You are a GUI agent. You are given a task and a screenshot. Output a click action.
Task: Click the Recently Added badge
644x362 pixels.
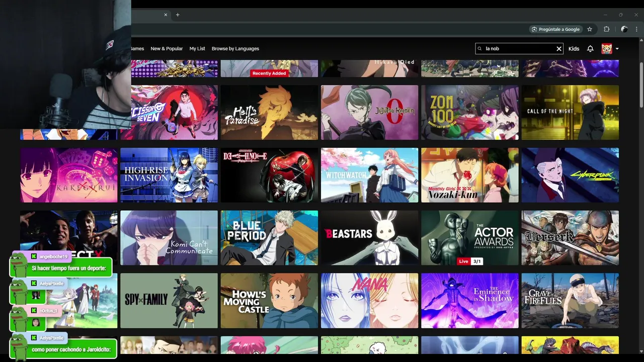[269, 73]
